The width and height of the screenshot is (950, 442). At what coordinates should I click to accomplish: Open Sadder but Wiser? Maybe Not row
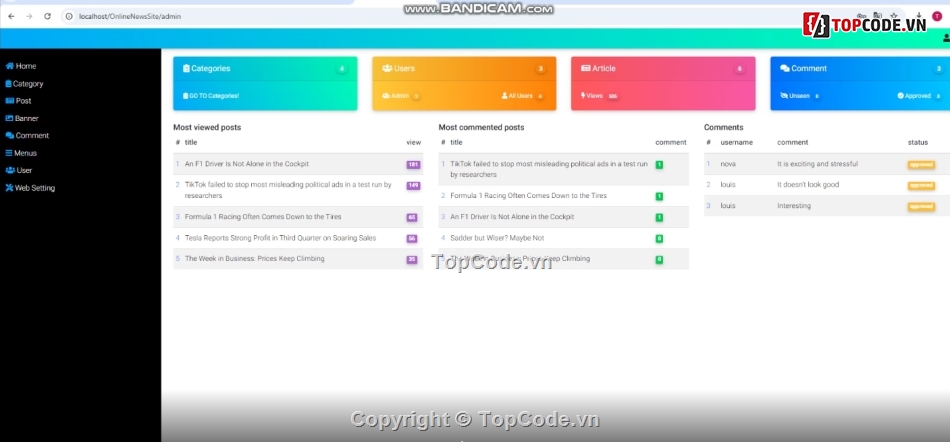tap(497, 238)
